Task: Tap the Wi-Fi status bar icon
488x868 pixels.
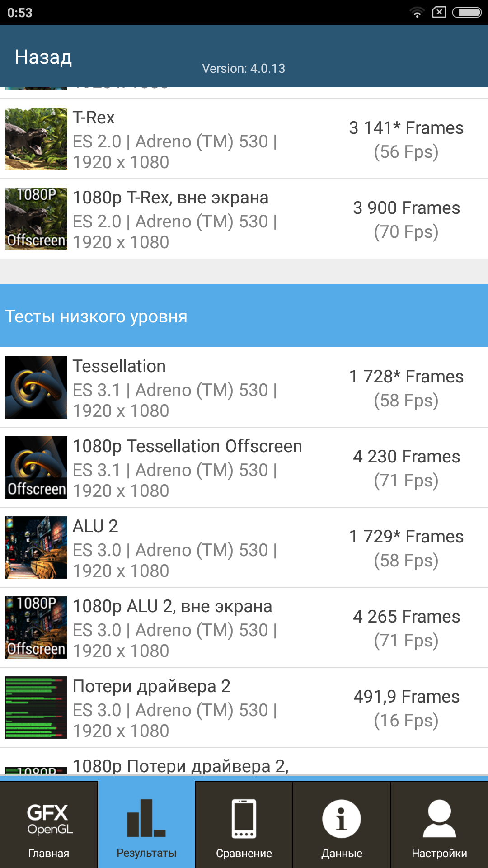Action: coord(417,13)
